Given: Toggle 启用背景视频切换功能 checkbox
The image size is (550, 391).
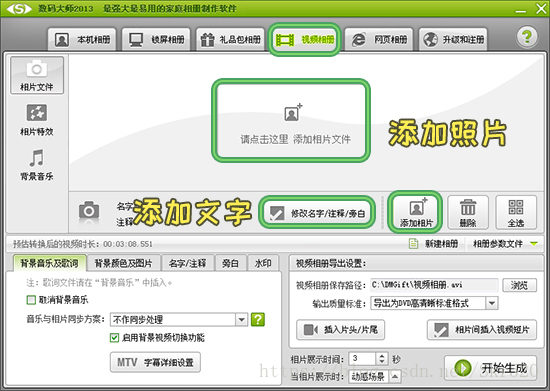Looking at the screenshot, I should [x=114, y=338].
